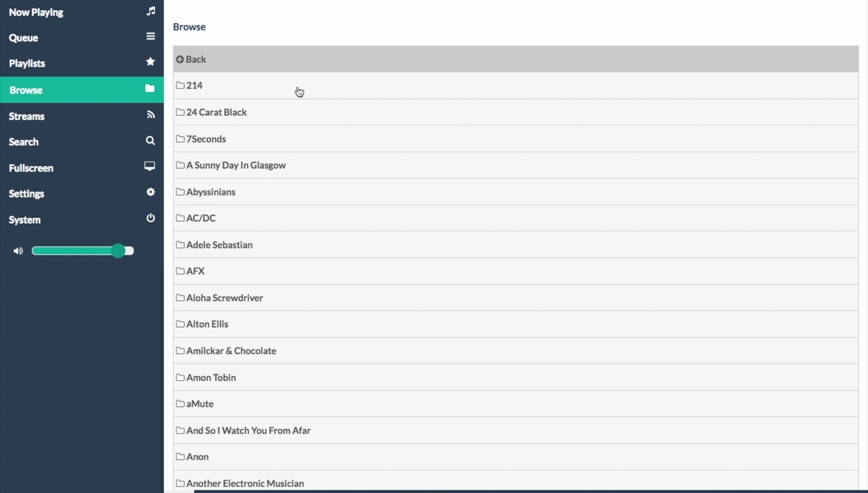Image resolution: width=868 pixels, height=493 pixels.
Task: Open the AC/DC folder
Action: (201, 218)
